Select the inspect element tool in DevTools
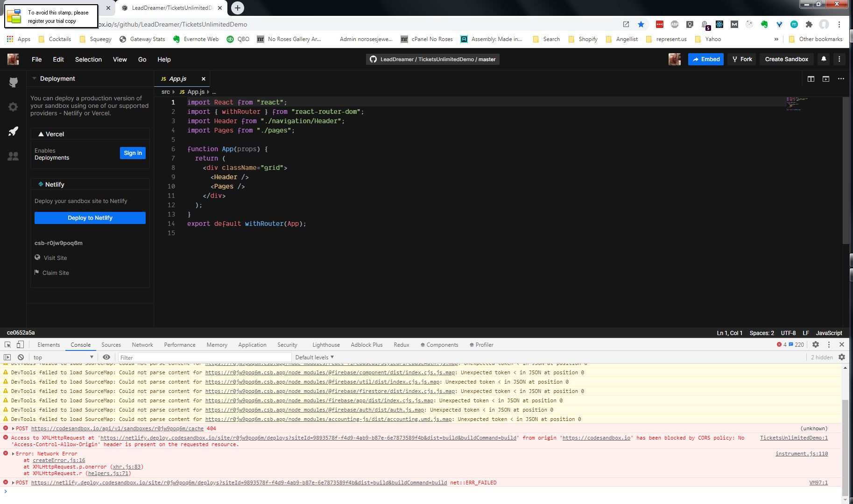The image size is (853, 504). coord(7,344)
